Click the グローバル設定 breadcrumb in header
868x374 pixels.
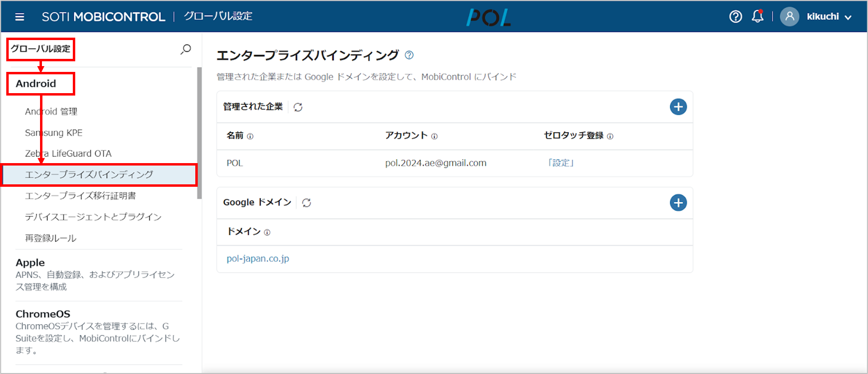[218, 16]
